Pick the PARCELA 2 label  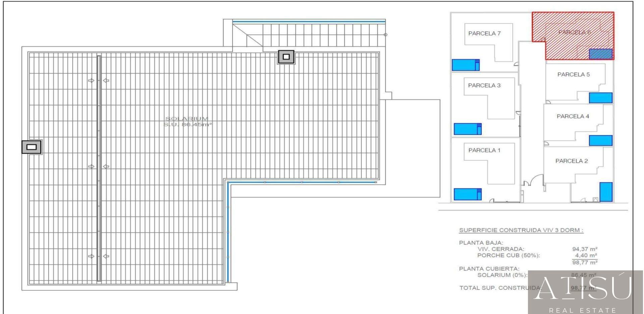pyautogui.click(x=572, y=161)
